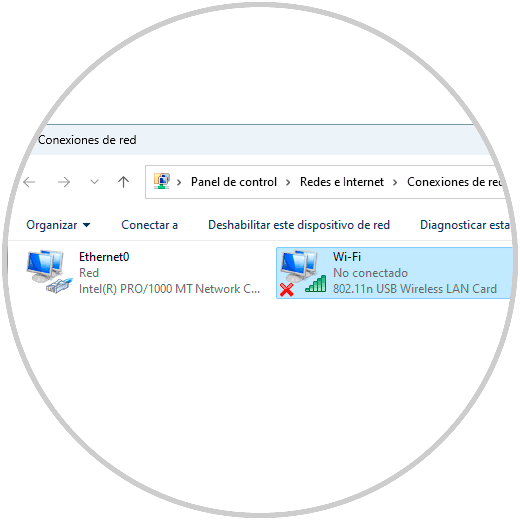Select the green Wi-Fi signal bars icon
The height and width of the screenshot is (520, 520).
[316, 284]
